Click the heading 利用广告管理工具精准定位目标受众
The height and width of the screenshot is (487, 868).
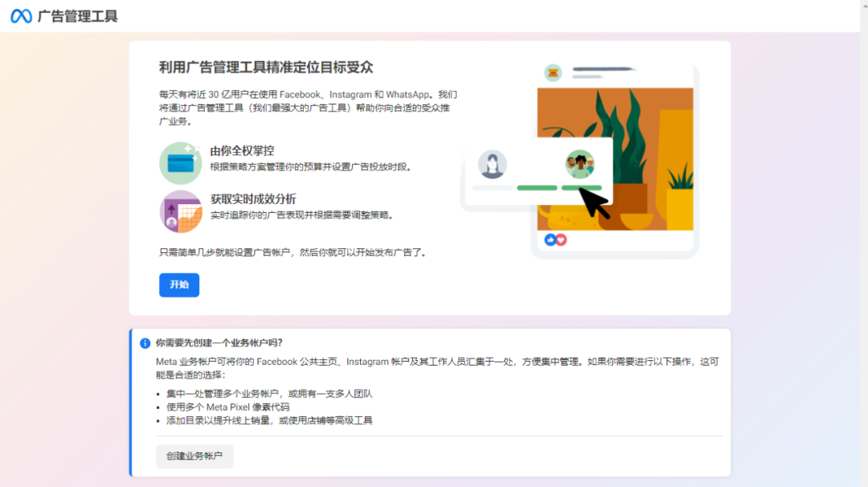(x=266, y=68)
